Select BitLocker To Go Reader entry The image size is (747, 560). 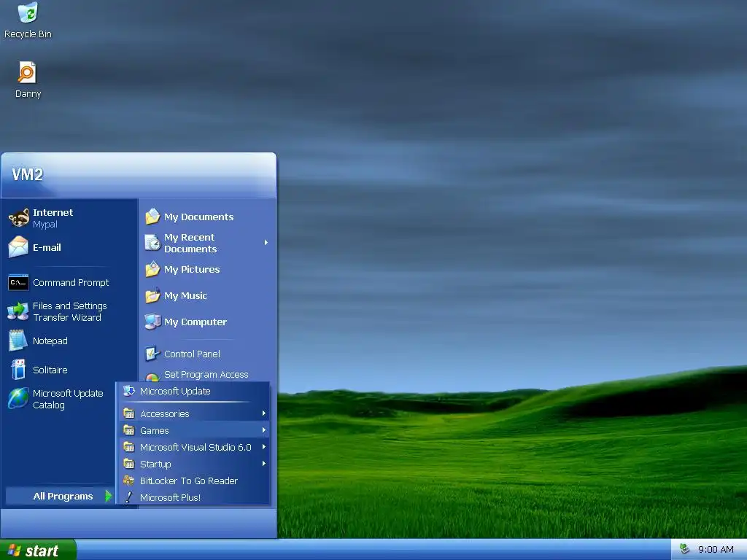coord(193,481)
